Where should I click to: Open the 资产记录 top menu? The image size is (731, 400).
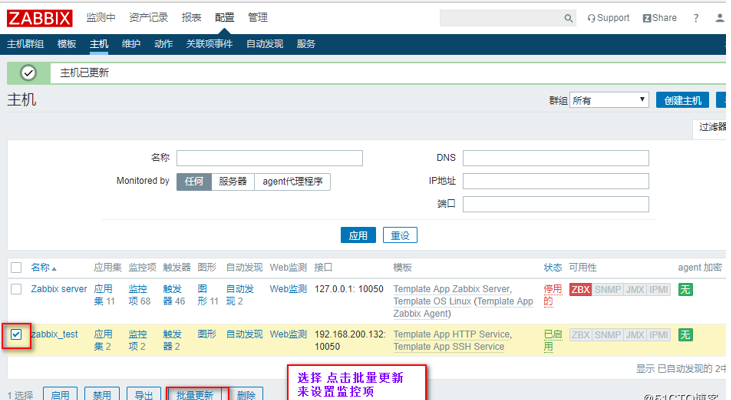click(148, 18)
